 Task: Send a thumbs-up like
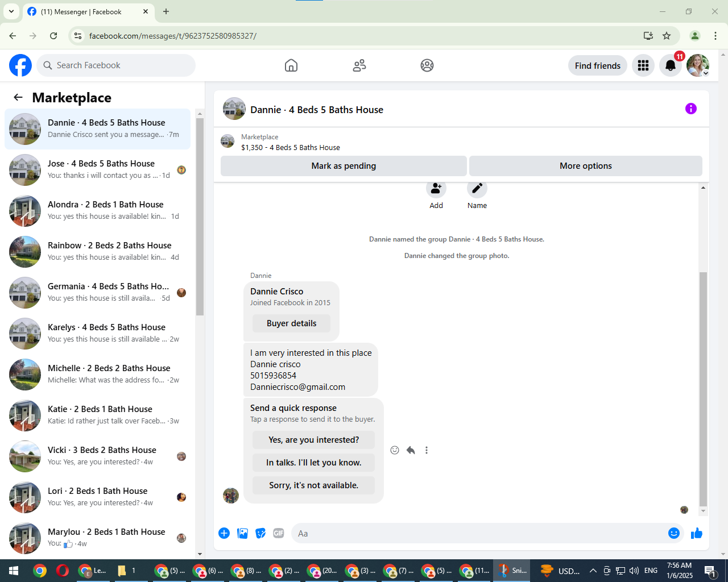tap(697, 533)
